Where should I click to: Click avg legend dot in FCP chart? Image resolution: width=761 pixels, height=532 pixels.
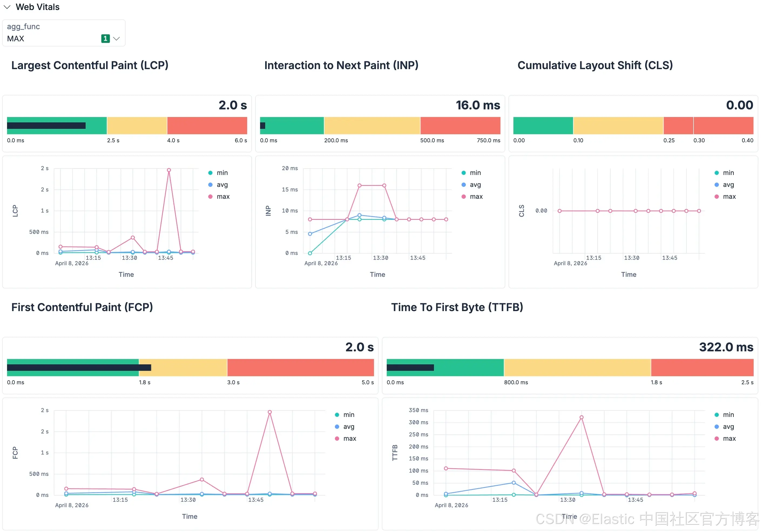(x=337, y=427)
